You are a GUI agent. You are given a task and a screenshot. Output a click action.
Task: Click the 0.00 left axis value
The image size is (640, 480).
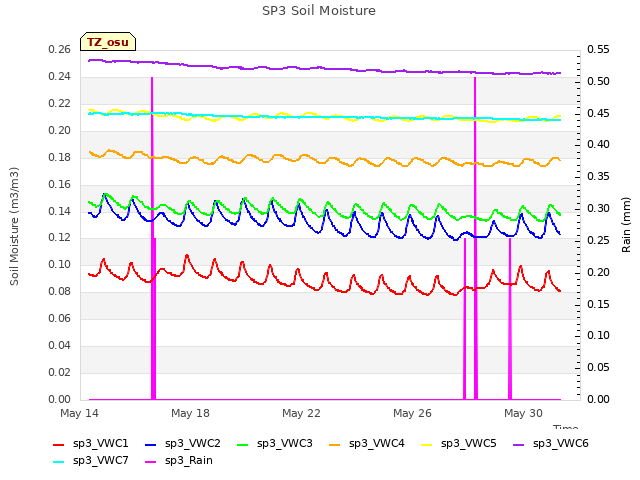[60, 400]
